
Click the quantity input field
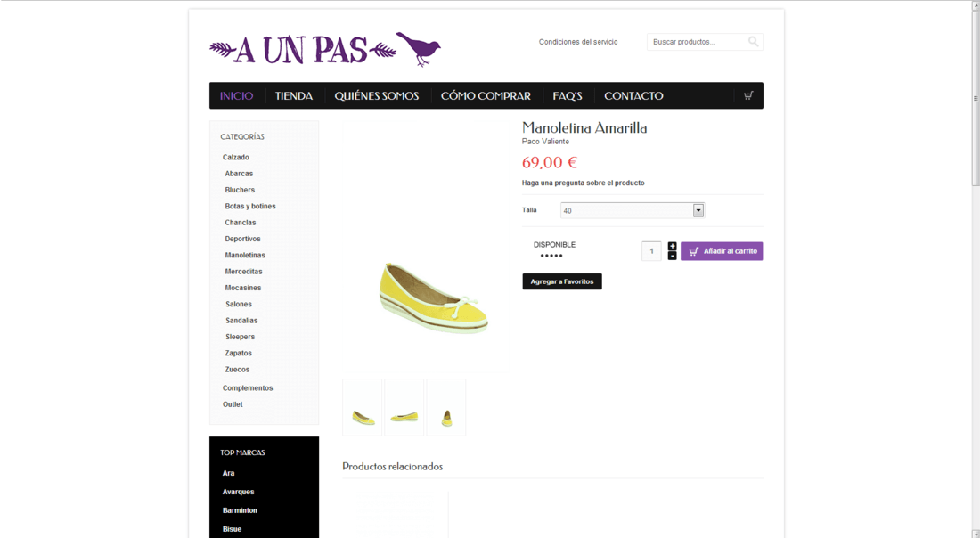click(x=651, y=251)
